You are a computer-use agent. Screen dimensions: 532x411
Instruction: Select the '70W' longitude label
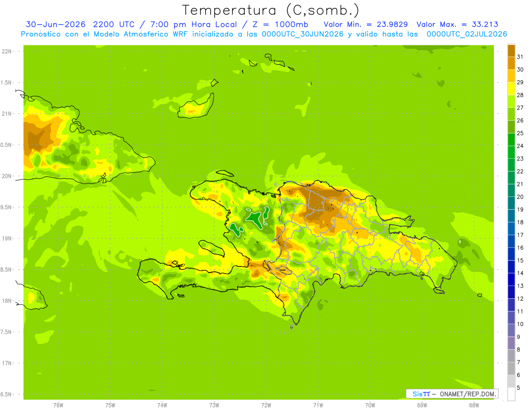coord(370,405)
